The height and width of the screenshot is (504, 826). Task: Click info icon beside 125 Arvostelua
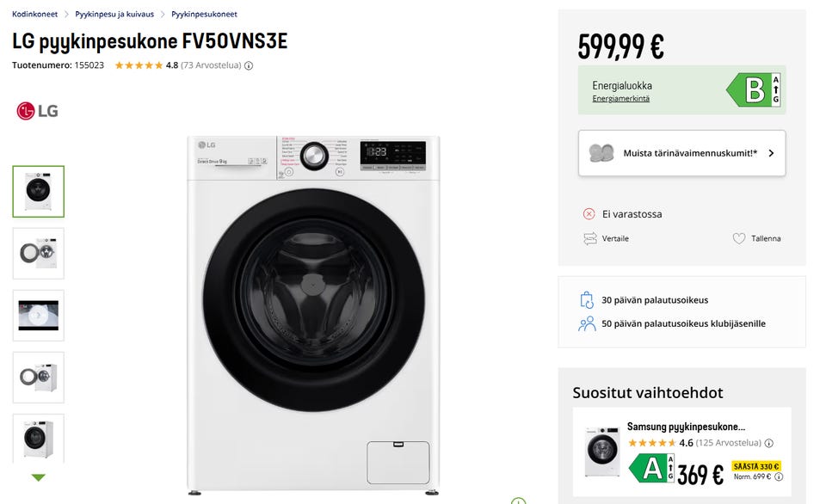click(x=768, y=444)
